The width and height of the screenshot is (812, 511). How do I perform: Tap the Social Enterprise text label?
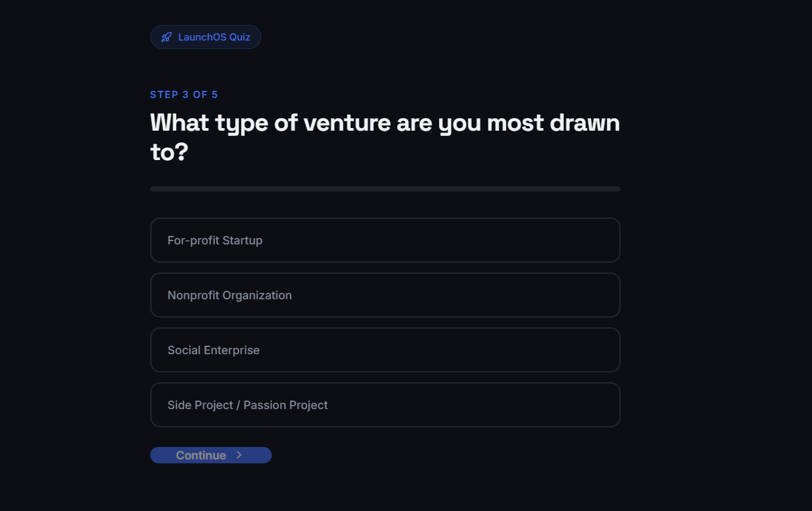pos(214,350)
